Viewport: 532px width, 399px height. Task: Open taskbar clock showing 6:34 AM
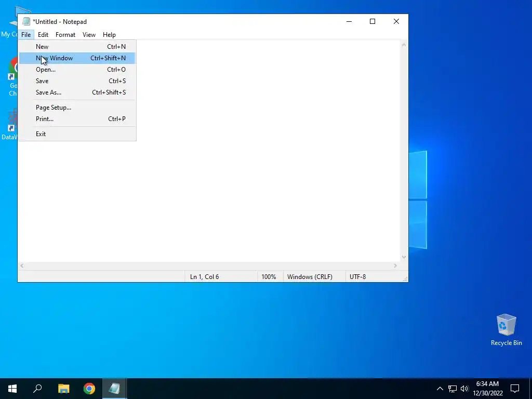point(487,389)
